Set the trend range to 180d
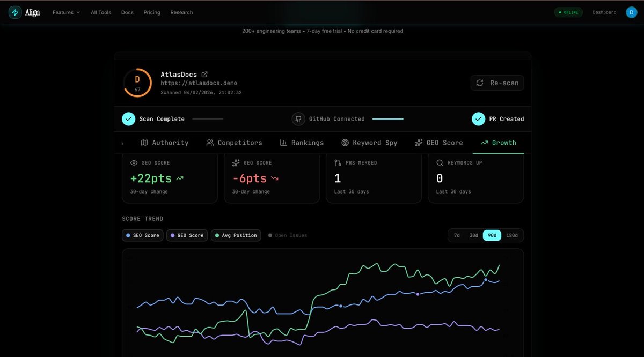This screenshot has width=644, height=357. pyautogui.click(x=512, y=235)
